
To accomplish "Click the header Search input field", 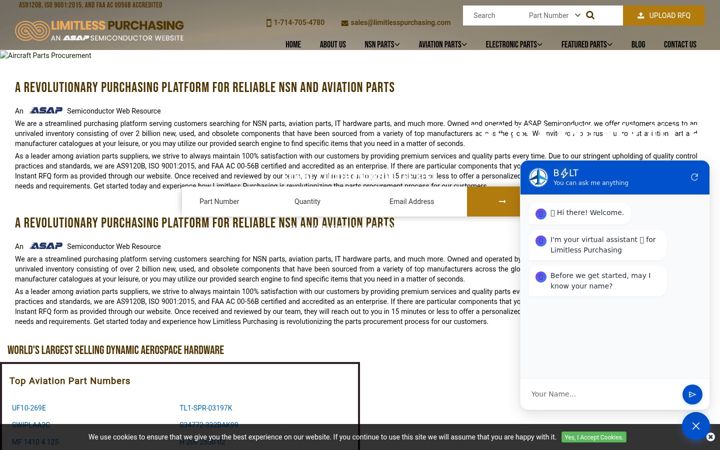I will click(495, 15).
